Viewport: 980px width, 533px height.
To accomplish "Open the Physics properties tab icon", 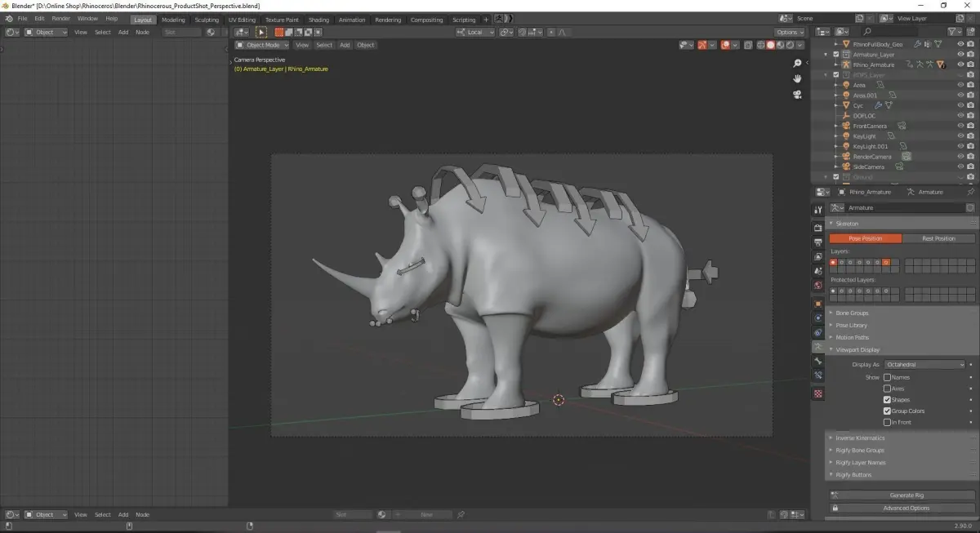I will (x=818, y=318).
